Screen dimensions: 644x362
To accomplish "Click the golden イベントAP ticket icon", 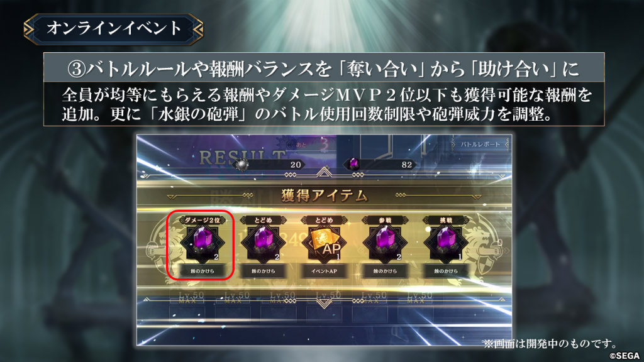I will (x=324, y=243).
